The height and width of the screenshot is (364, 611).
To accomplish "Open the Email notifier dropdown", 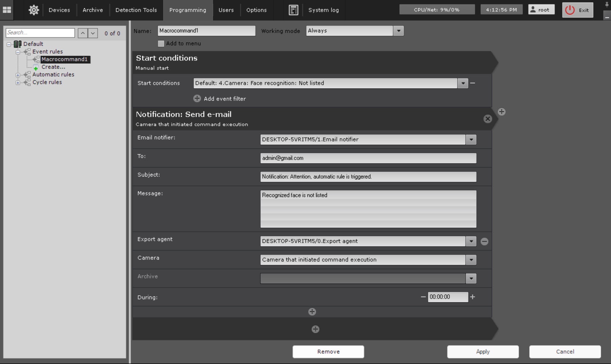I will tap(471, 140).
